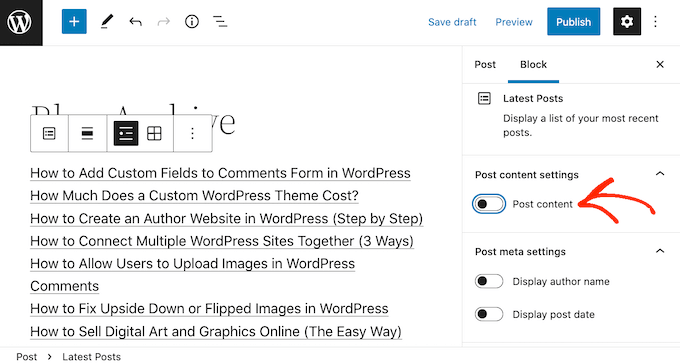680x363 pixels.
Task: Open 'How to Connect Multiple WordPress Sites' link
Action: (x=222, y=241)
